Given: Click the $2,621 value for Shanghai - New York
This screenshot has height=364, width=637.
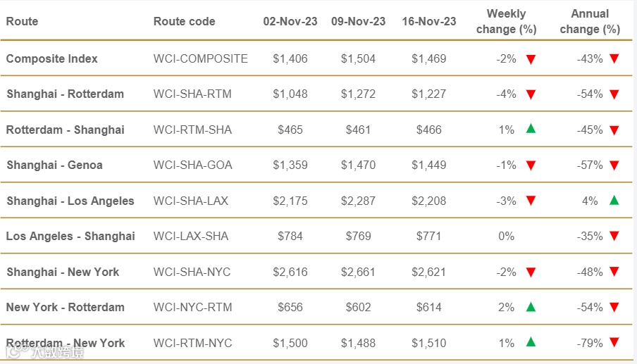Looking at the screenshot, I should (429, 272).
